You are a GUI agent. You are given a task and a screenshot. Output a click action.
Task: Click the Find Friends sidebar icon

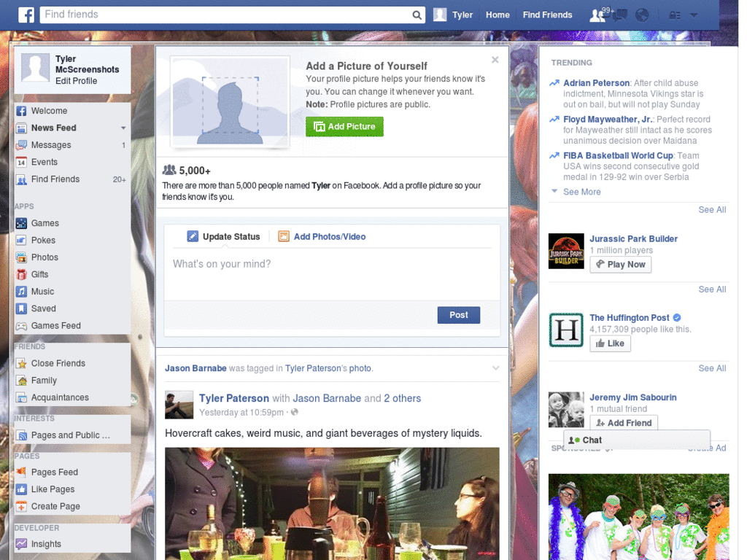pyautogui.click(x=21, y=179)
